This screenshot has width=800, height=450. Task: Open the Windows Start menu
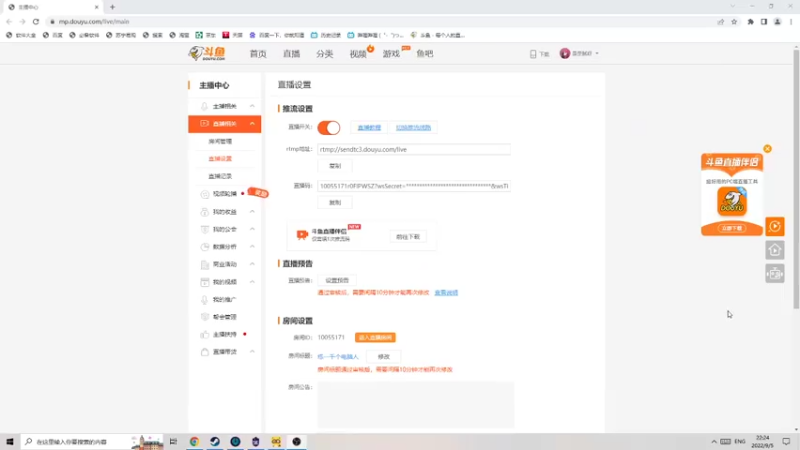coord(9,441)
